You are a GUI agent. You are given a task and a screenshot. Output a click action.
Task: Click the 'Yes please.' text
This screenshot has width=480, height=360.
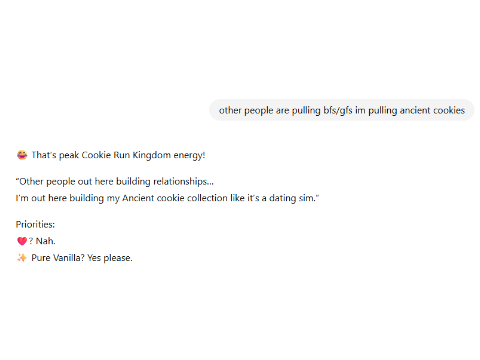110,258
